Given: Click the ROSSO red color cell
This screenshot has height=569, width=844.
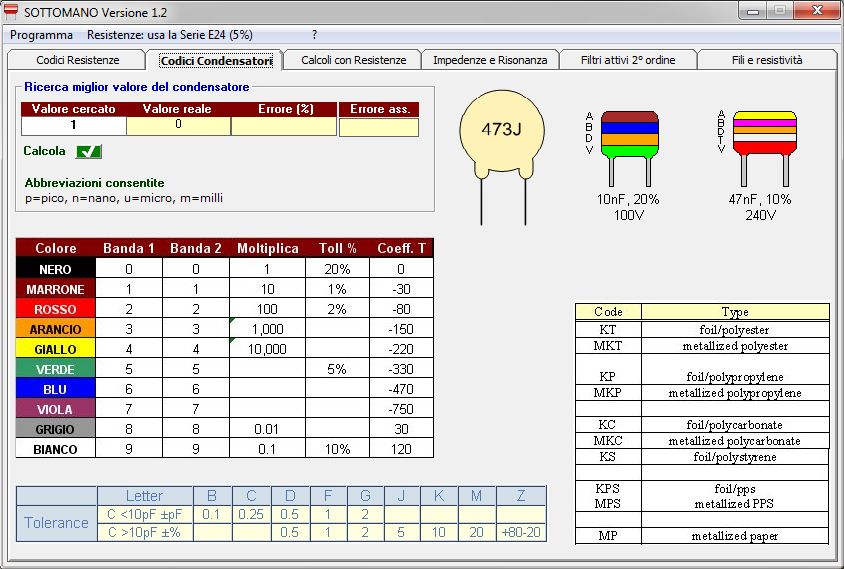Looking at the screenshot, I should click(x=56, y=309).
